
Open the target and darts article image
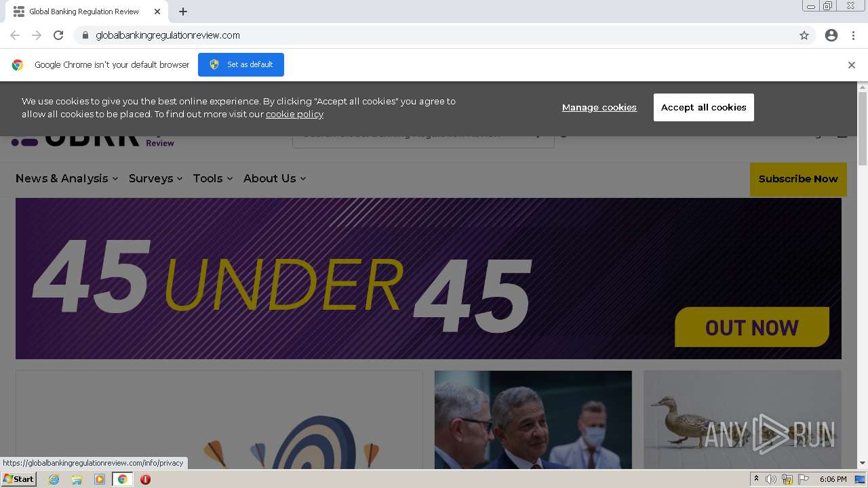(x=219, y=420)
